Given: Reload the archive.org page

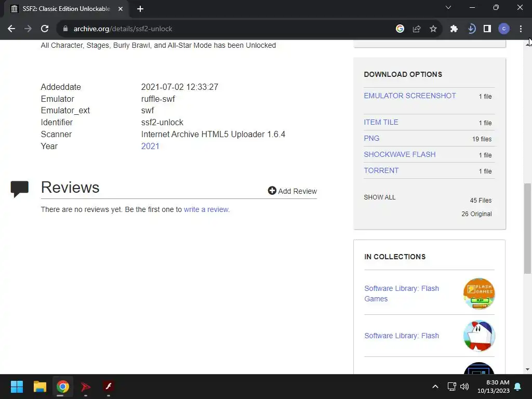Looking at the screenshot, I should pos(45,29).
